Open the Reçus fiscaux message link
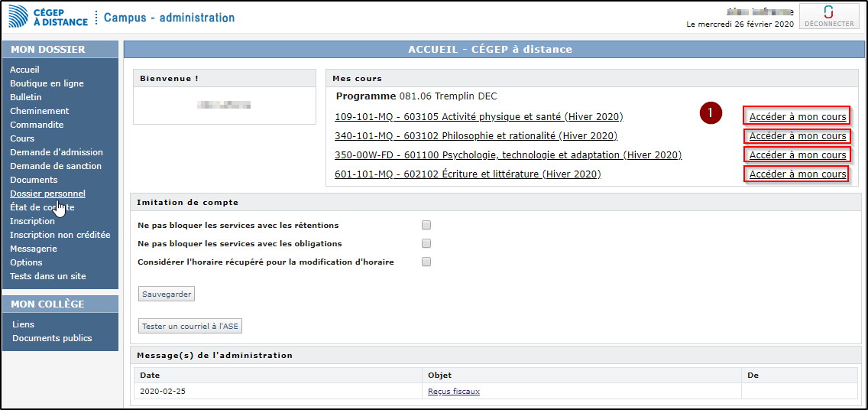The height and width of the screenshot is (410, 868). 454,392
